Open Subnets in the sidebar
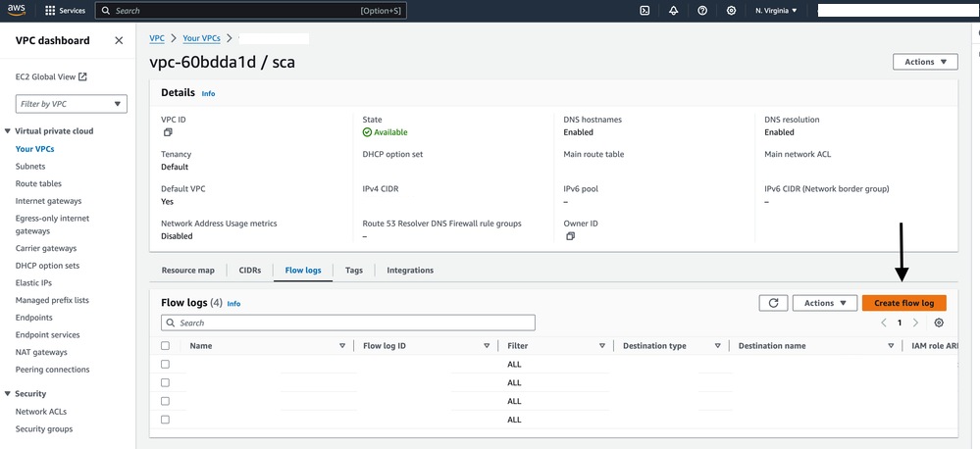 30,167
